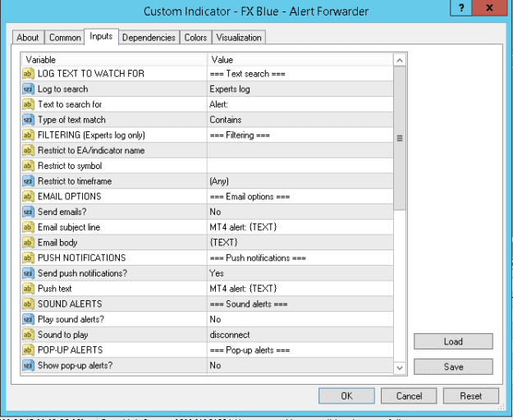513x420 pixels.
Task: Click the icon beside Show pop-up alerts?
Action: 28,365
